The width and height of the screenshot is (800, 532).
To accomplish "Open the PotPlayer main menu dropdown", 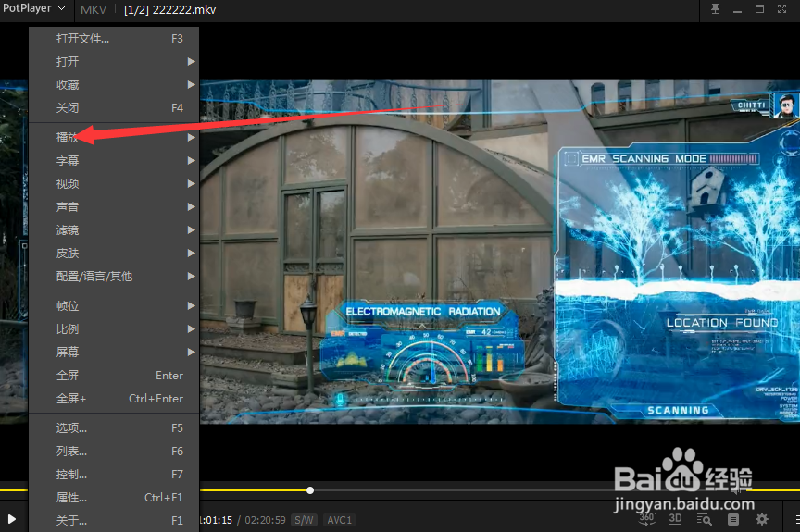I will 34,8.
